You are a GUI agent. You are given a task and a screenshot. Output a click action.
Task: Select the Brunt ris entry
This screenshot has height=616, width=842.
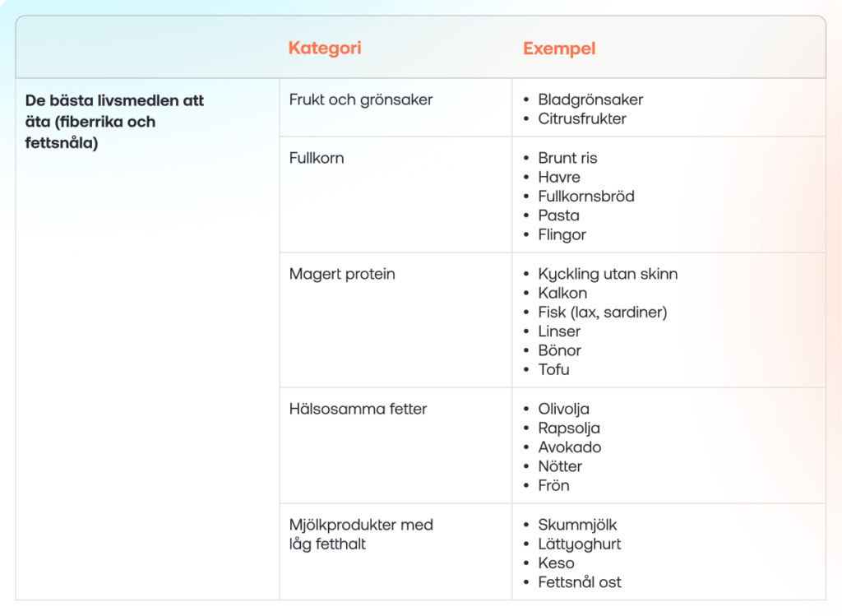click(567, 158)
